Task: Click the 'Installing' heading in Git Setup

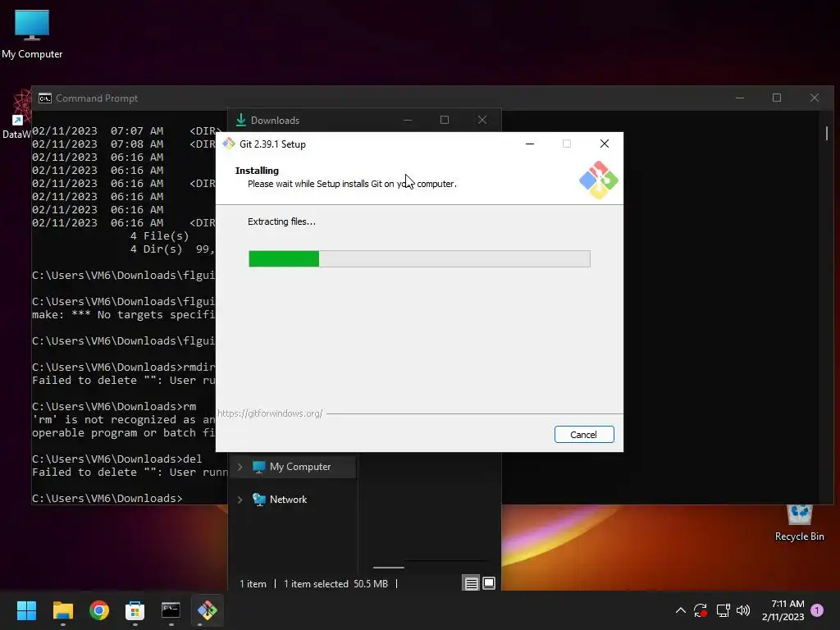Action: click(x=257, y=171)
